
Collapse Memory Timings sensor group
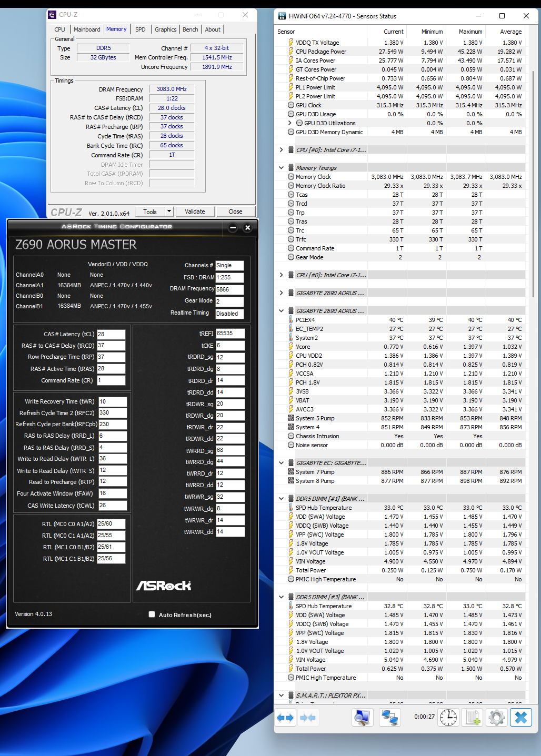pos(281,168)
